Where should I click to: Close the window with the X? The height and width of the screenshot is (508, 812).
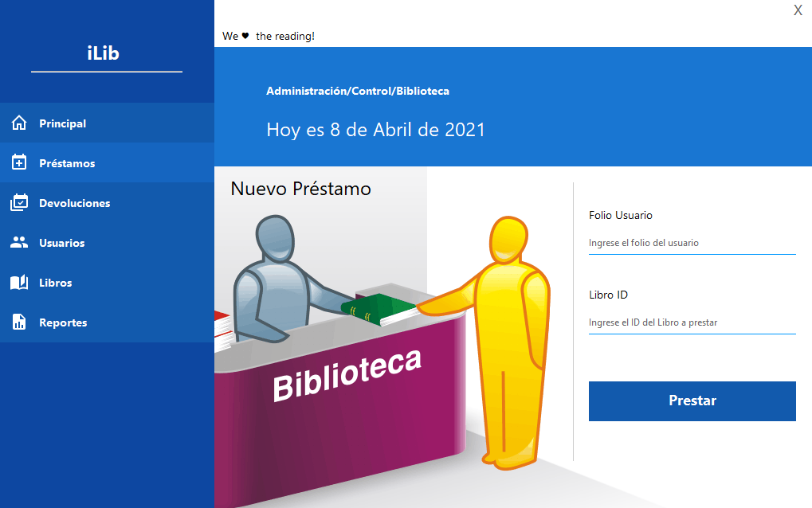pyautogui.click(x=798, y=10)
